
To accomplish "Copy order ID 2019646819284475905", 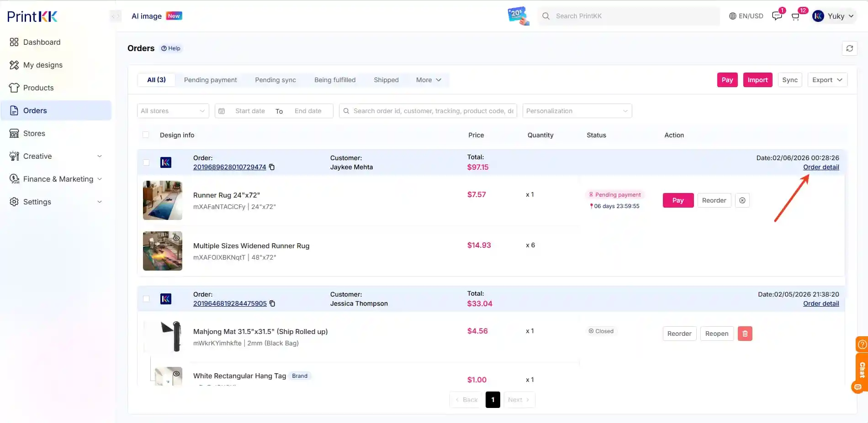I will coord(272,303).
